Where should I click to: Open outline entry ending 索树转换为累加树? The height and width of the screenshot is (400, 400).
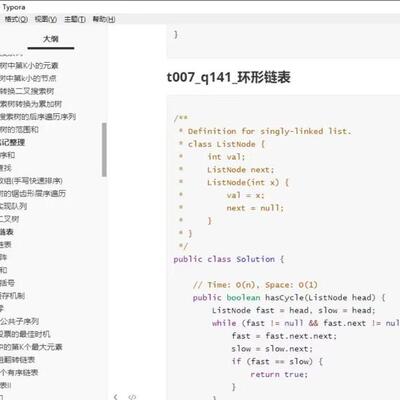click(x=31, y=104)
